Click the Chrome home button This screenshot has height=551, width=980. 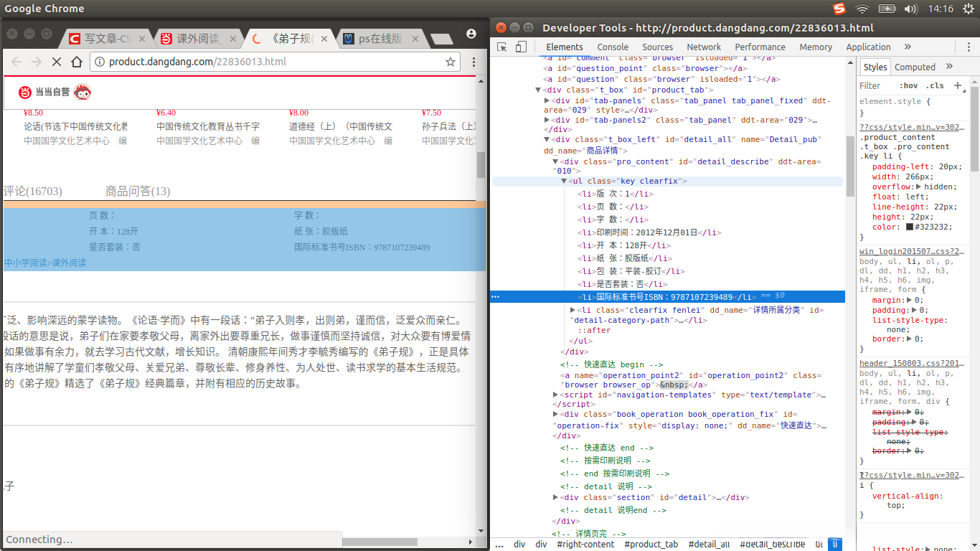tap(77, 62)
